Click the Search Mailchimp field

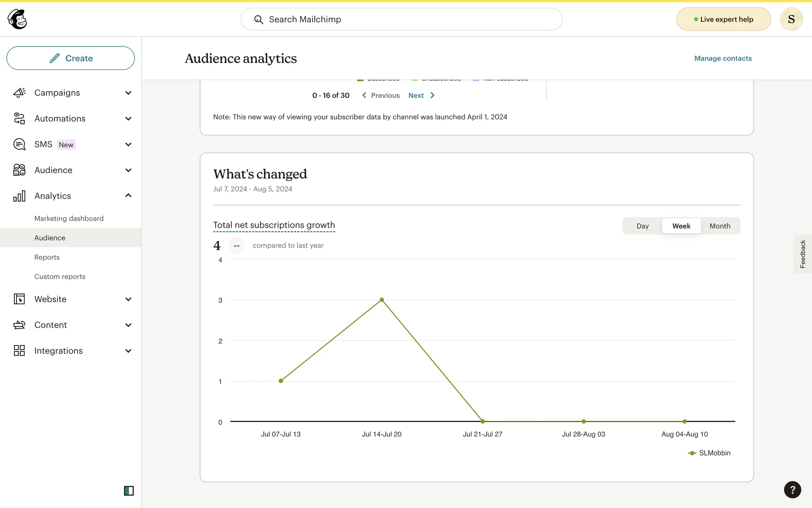[x=402, y=19]
